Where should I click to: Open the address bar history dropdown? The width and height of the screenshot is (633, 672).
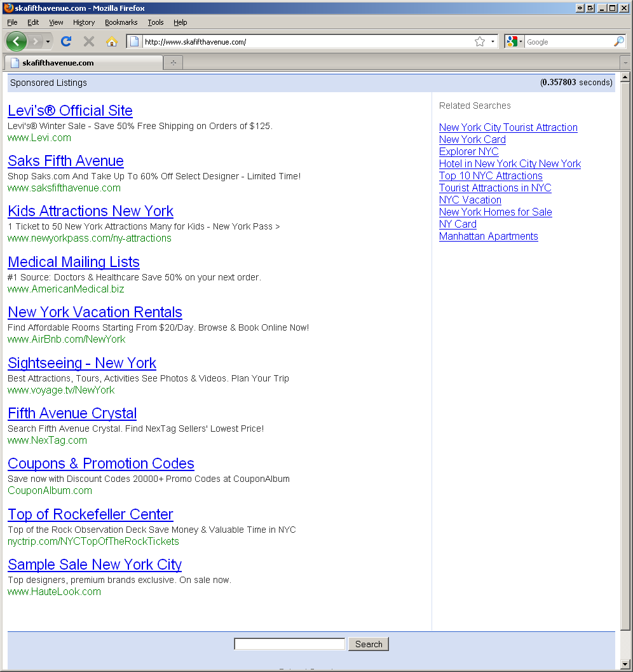point(493,41)
